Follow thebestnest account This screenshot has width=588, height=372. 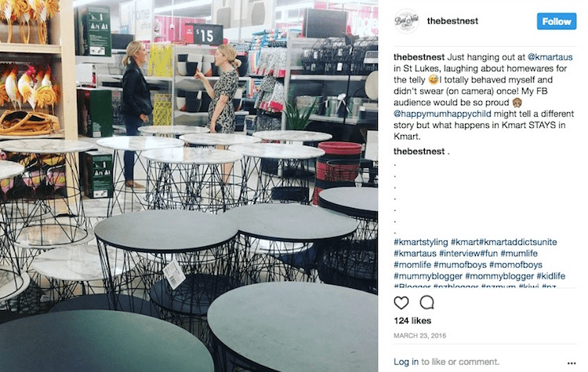coord(557,21)
